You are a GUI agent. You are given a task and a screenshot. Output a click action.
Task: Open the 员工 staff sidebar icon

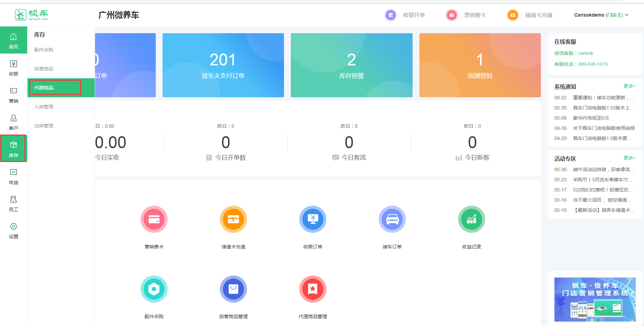(x=14, y=203)
